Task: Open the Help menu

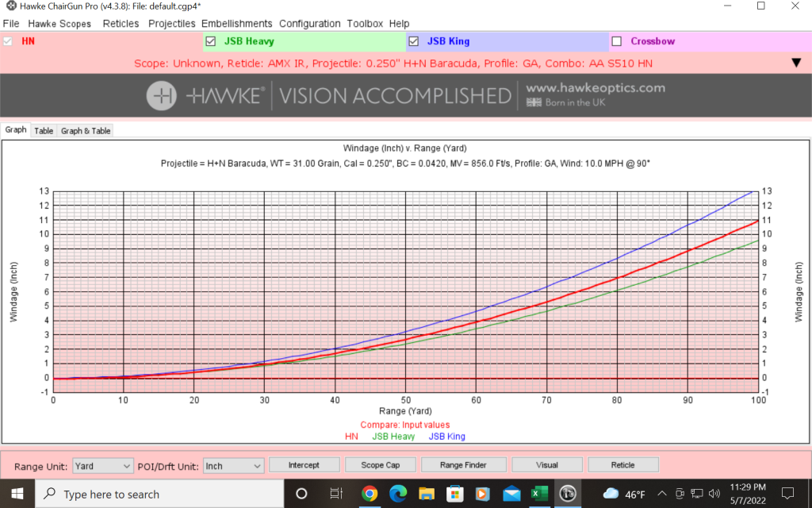Action: pos(400,24)
